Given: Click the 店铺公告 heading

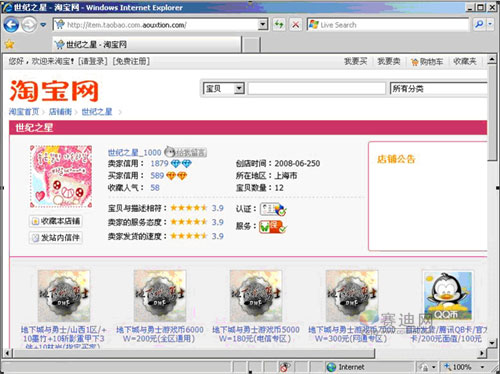Looking at the screenshot, I should [x=396, y=159].
